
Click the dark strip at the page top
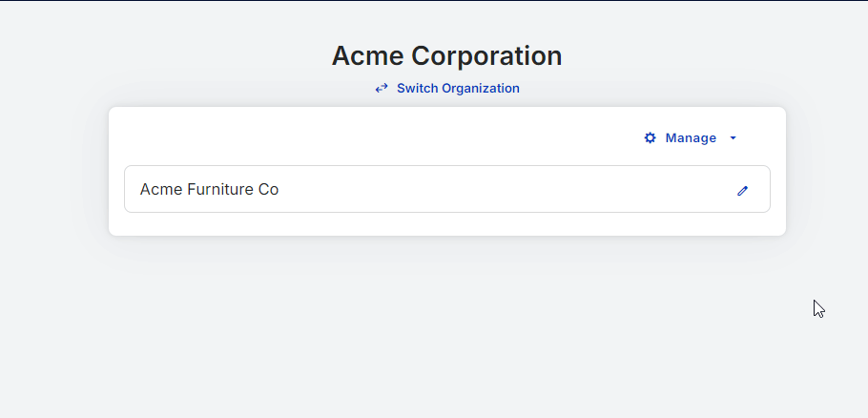click(434, 1)
